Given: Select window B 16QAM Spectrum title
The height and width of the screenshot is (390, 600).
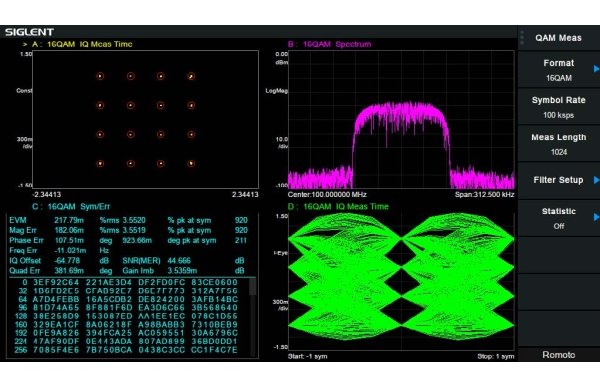Looking at the screenshot, I should [x=329, y=44].
